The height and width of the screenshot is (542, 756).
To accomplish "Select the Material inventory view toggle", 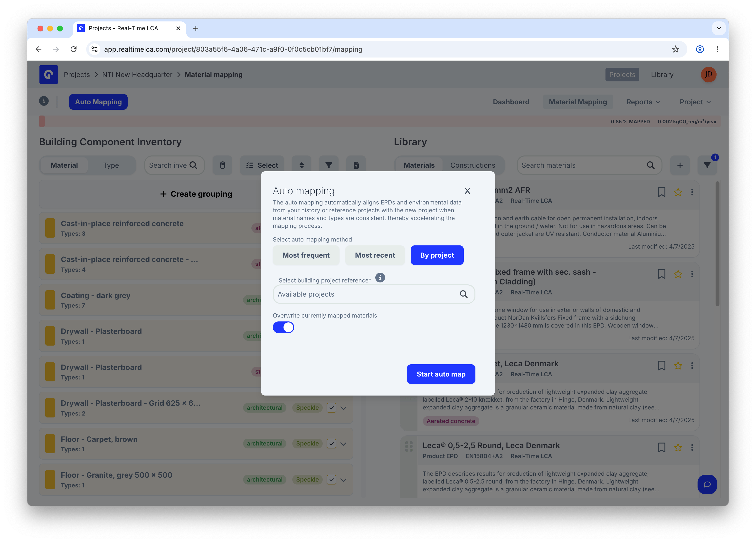I will coord(64,165).
